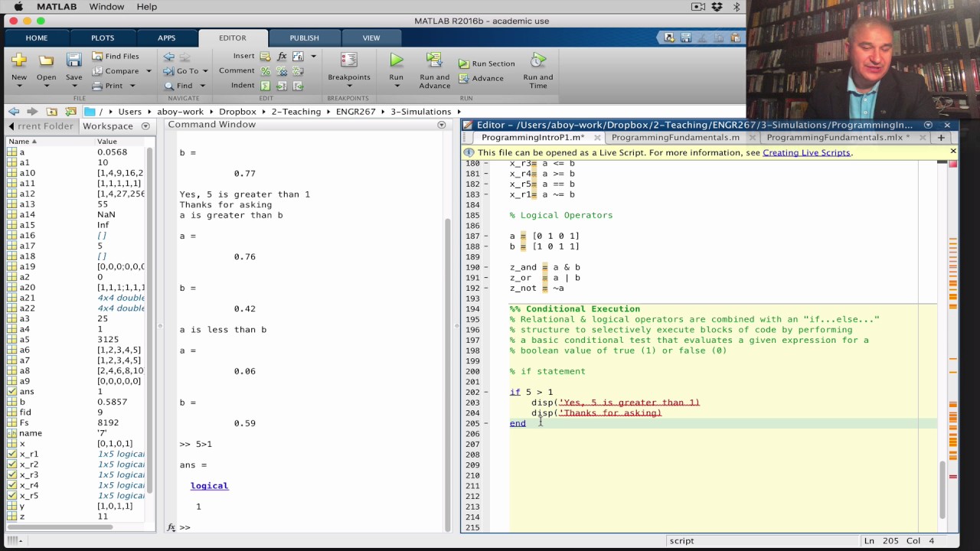This screenshot has height=551, width=980.
Task: Click the Dropbox menu bar icon
Action: pos(717,7)
